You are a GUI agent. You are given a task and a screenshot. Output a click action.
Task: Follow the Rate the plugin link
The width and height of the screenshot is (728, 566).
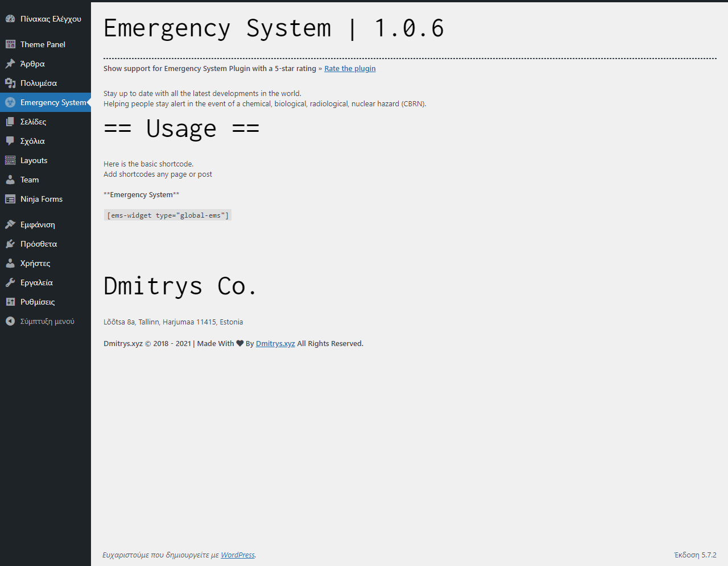[x=350, y=69]
